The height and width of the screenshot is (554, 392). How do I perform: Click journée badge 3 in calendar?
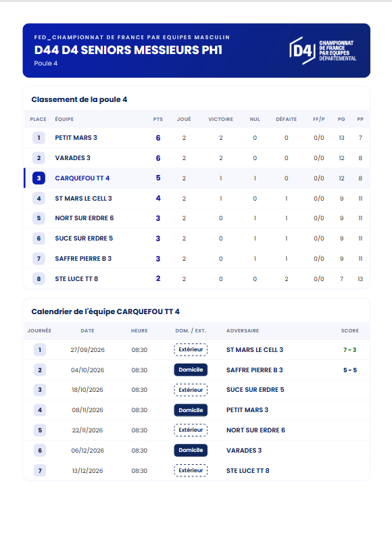40,390
